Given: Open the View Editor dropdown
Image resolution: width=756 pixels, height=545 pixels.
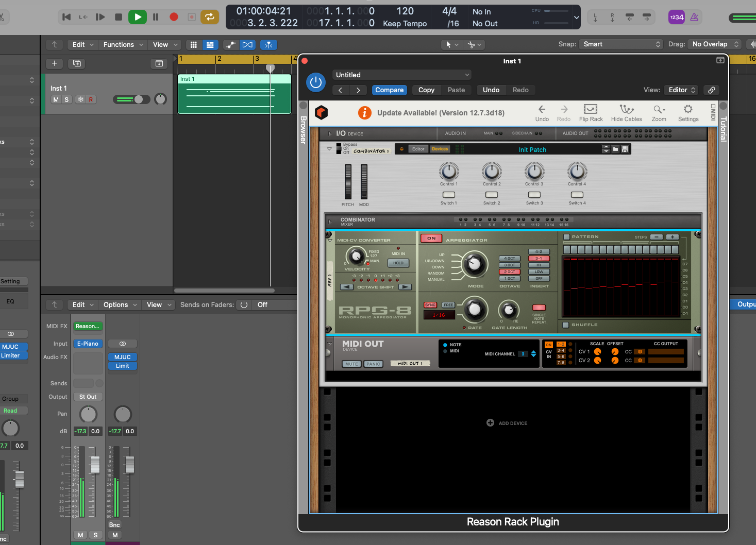Looking at the screenshot, I should point(681,90).
